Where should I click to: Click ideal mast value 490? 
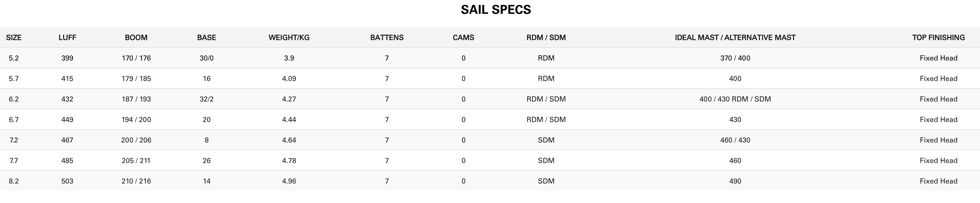click(x=735, y=181)
